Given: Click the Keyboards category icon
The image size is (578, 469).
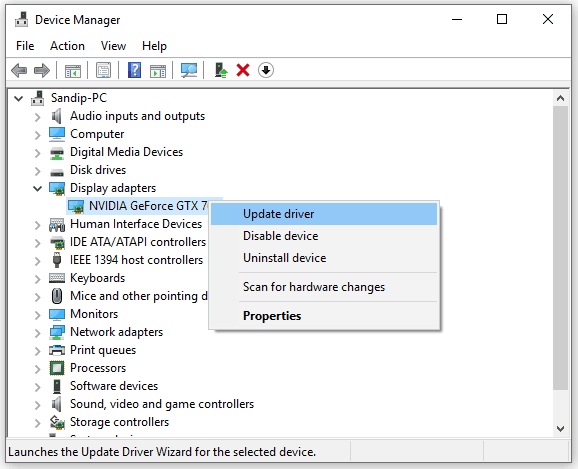Looking at the screenshot, I should click(x=57, y=278).
